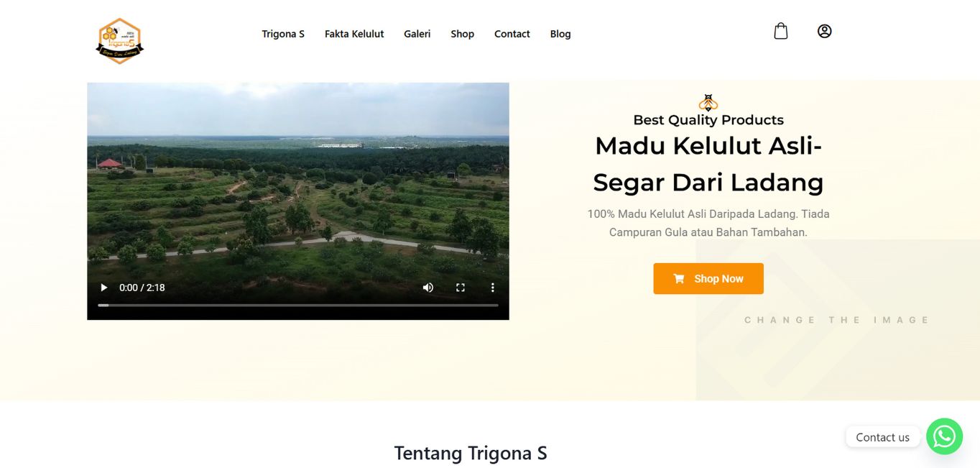Open the user account icon
980x468 pixels.
824,31
